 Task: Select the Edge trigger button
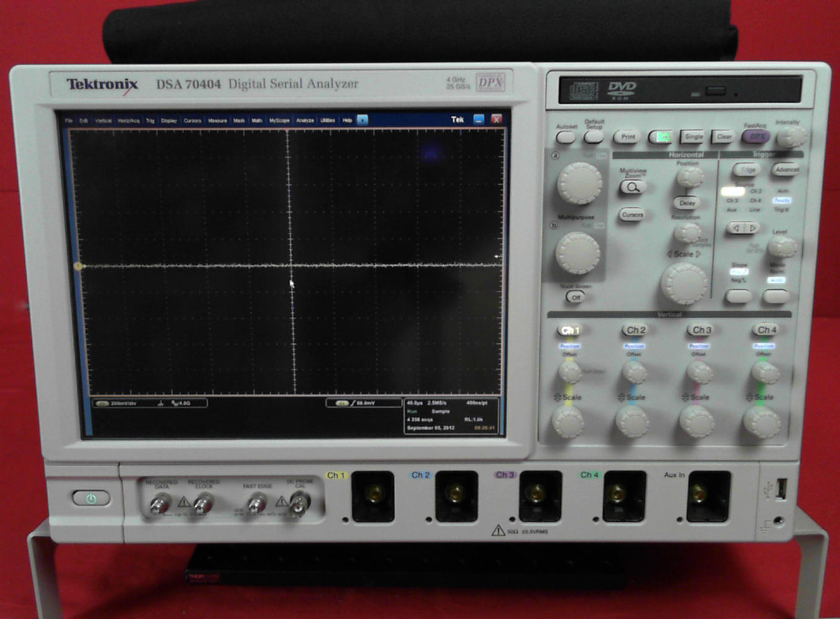click(x=748, y=170)
